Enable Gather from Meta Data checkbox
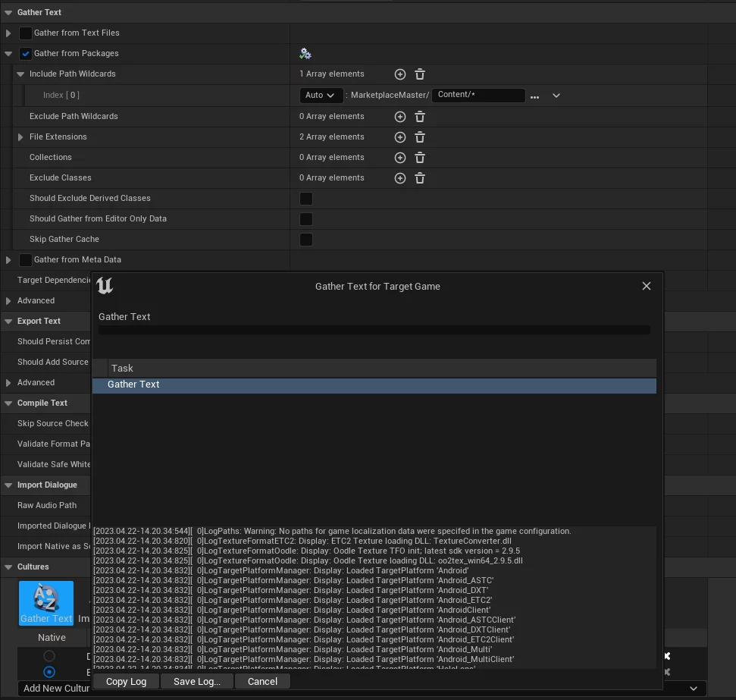Image resolution: width=736 pixels, height=700 pixels. (x=25, y=260)
